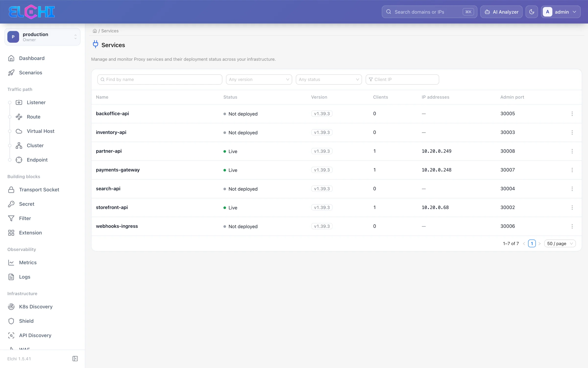Image resolution: width=588 pixels, height=368 pixels.
Task: Click the Search domains or IPs field
Action: [x=429, y=12]
